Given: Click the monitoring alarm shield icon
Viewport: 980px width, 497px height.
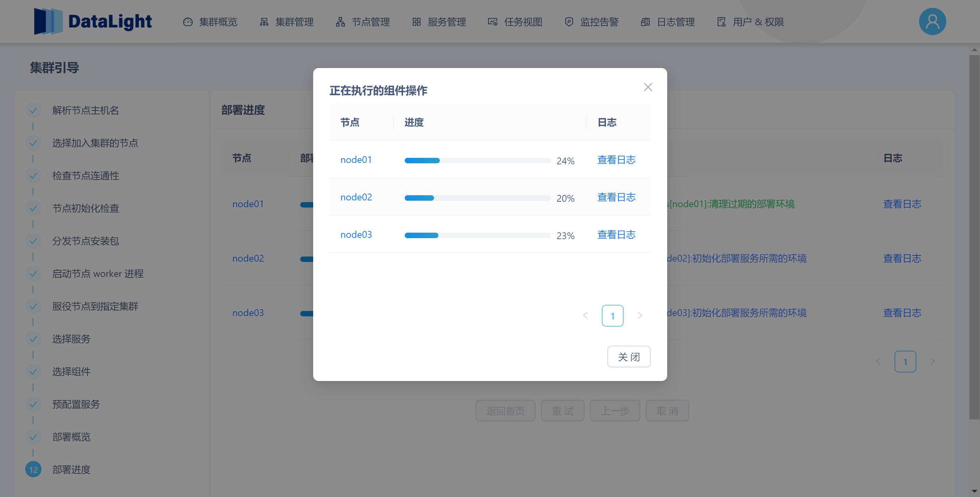Looking at the screenshot, I should tap(569, 22).
